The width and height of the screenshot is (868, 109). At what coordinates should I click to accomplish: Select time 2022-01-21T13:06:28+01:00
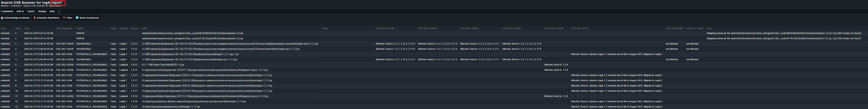[x=38, y=49]
